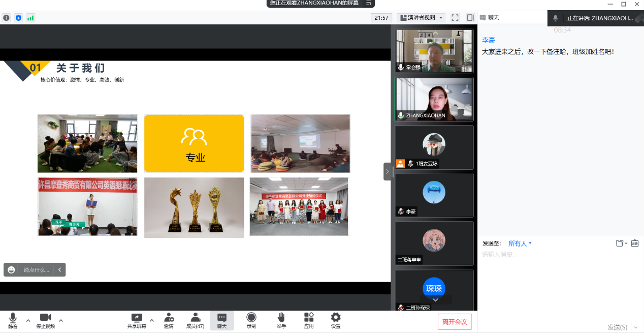Click the trophies photo on slide
The height and width of the screenshot is (333, 644).
(x=194, y=207)
